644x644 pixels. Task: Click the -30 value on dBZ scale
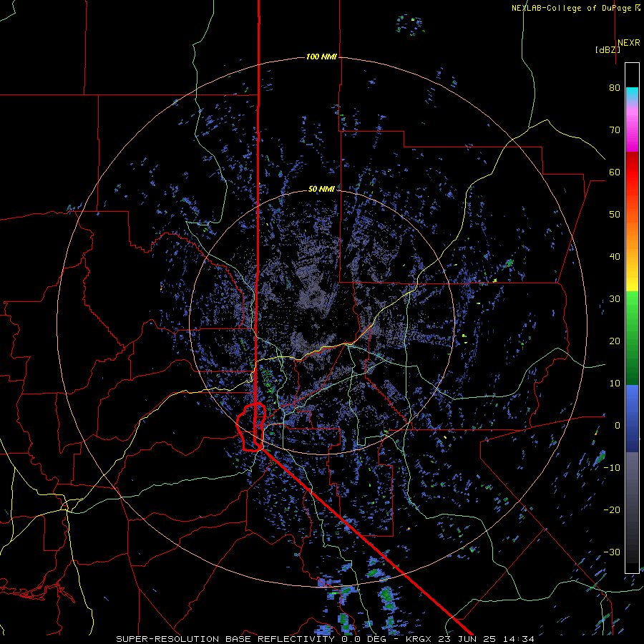pos(612,552)
